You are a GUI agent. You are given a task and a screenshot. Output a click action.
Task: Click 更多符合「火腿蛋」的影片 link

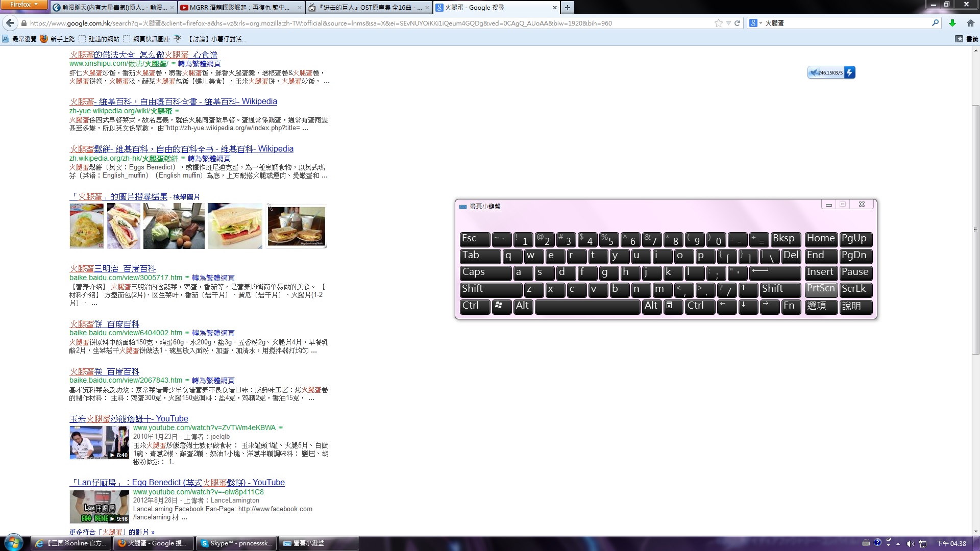[x=112, y=532]
